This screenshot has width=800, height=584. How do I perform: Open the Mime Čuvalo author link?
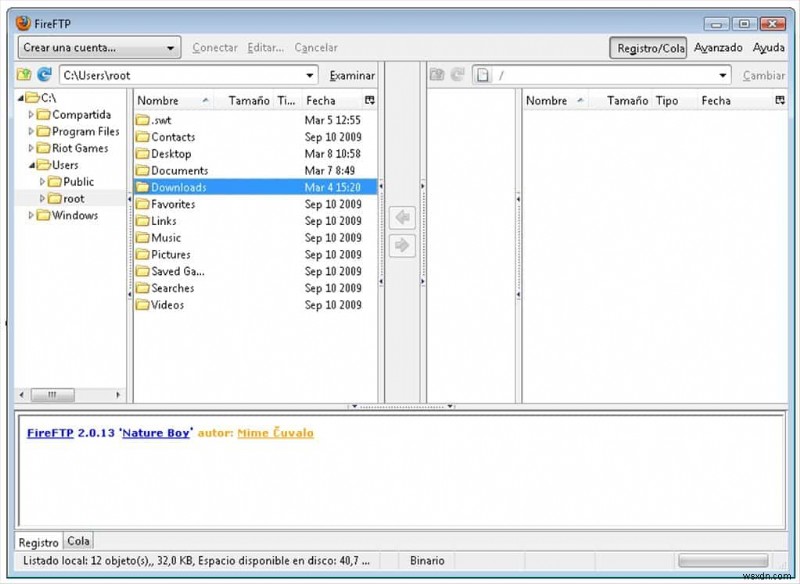(276, 433)
